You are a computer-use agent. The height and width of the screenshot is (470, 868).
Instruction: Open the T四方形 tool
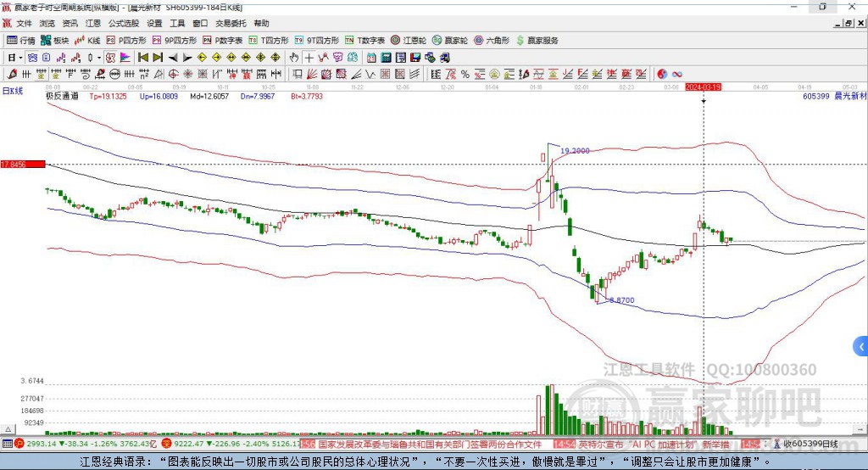point(269,41)
